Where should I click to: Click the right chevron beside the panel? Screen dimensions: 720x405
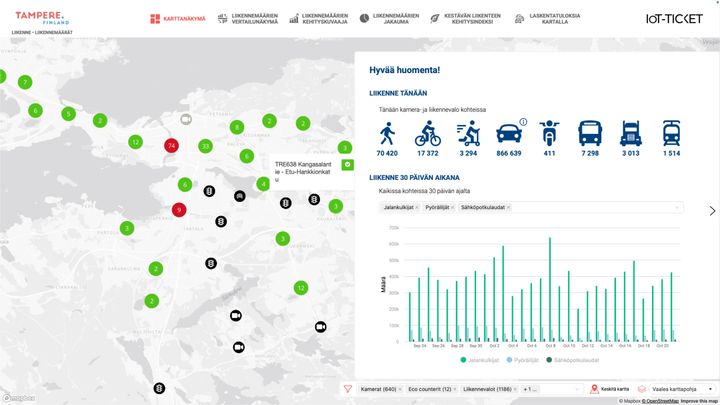pyautogui.click(x=712, y=211)
